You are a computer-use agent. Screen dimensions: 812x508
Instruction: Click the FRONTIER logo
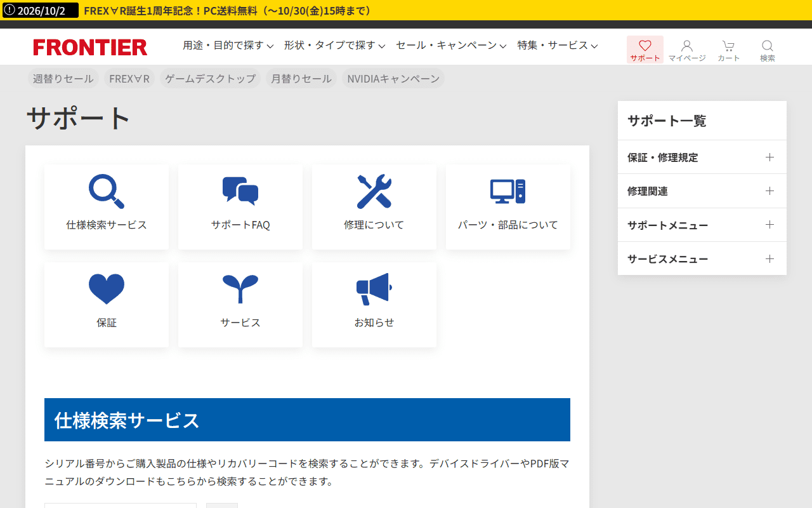pos(90,47)
